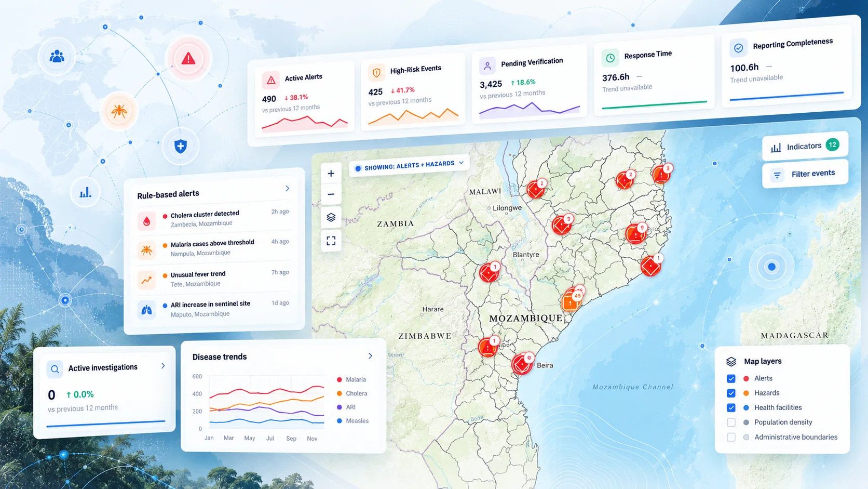The width and height of the screenshot is (868, 489).
Task: Uncheck the Health facilities layer
Action: 731,407
